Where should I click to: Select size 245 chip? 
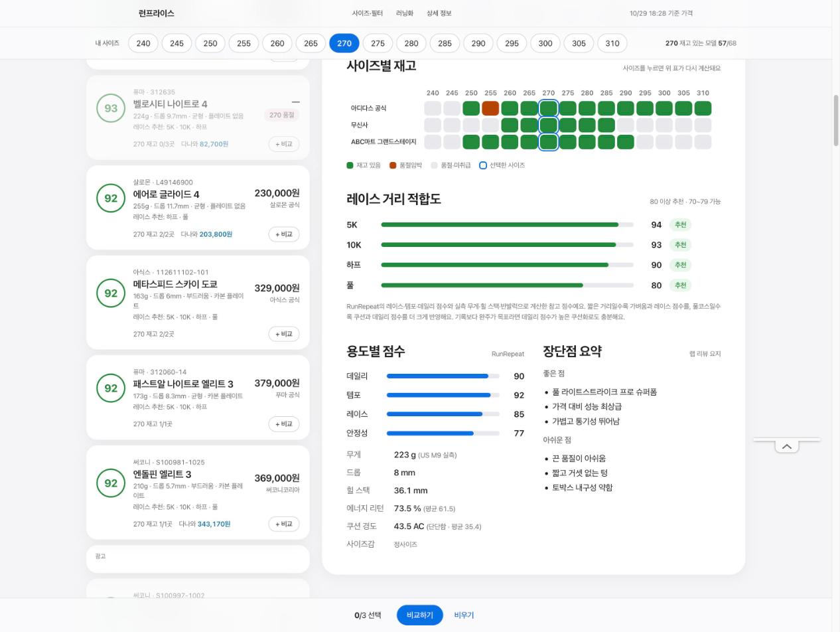point(176,43)
